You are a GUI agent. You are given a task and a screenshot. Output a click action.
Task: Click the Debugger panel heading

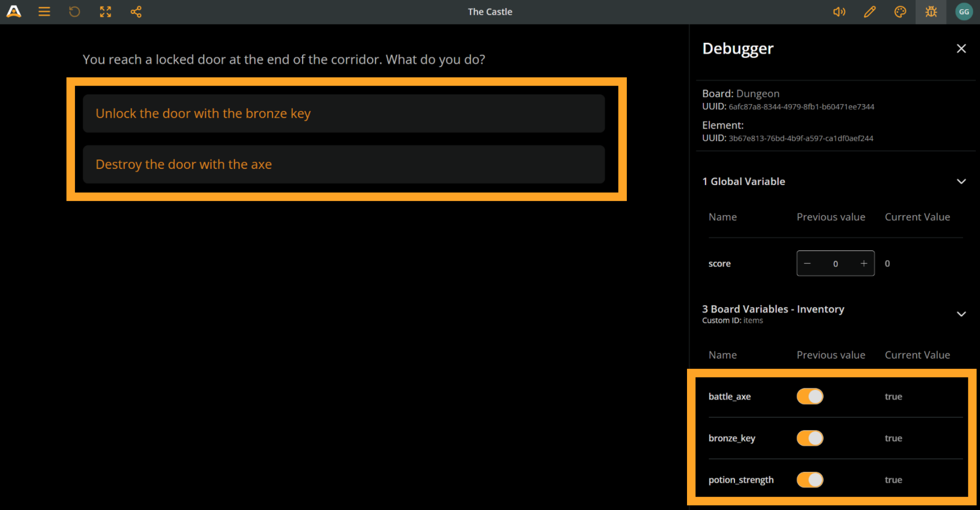738,48
